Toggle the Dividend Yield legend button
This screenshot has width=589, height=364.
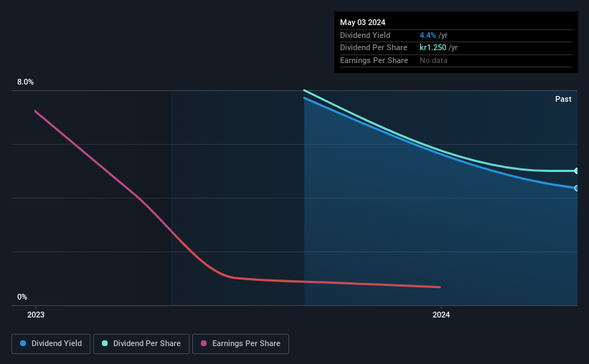point(51,344)
